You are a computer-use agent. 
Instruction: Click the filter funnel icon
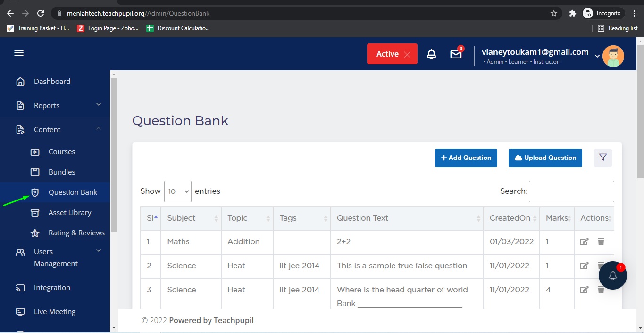point(602,158)
